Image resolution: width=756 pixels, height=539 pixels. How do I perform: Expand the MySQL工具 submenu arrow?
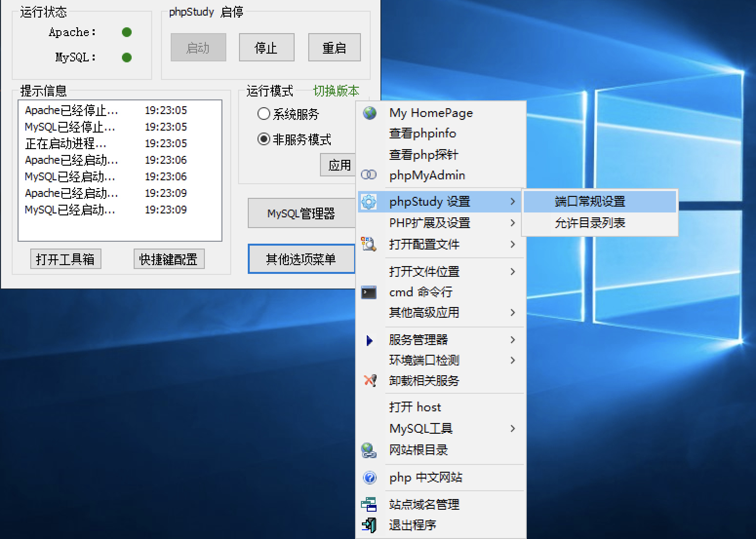point(513,428)
